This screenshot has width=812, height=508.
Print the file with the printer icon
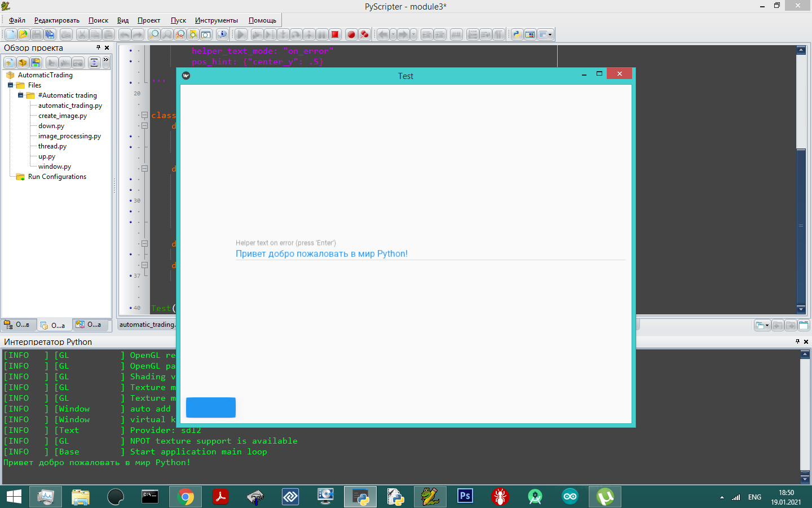(66, 34)
